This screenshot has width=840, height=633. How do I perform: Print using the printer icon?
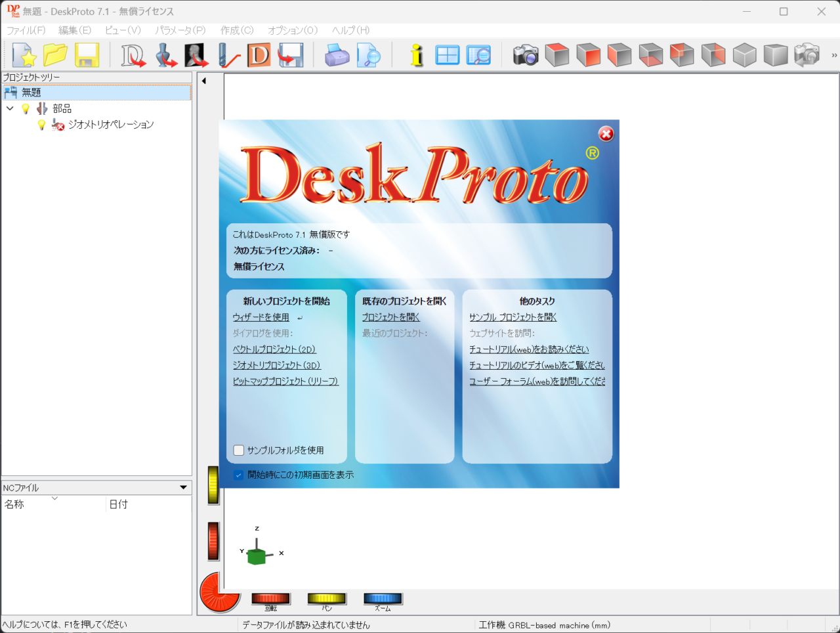pos(337,55)
